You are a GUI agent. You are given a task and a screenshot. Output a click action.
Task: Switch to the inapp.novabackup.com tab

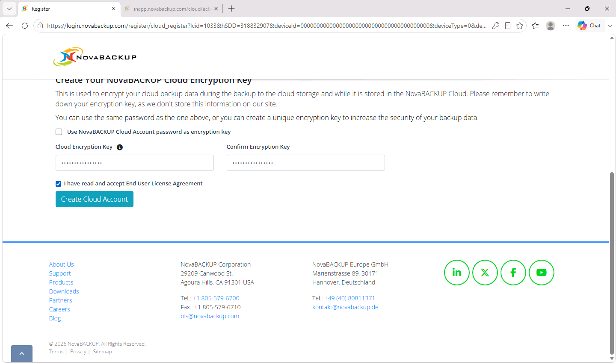pyautogui.click(x=171, y=9)
